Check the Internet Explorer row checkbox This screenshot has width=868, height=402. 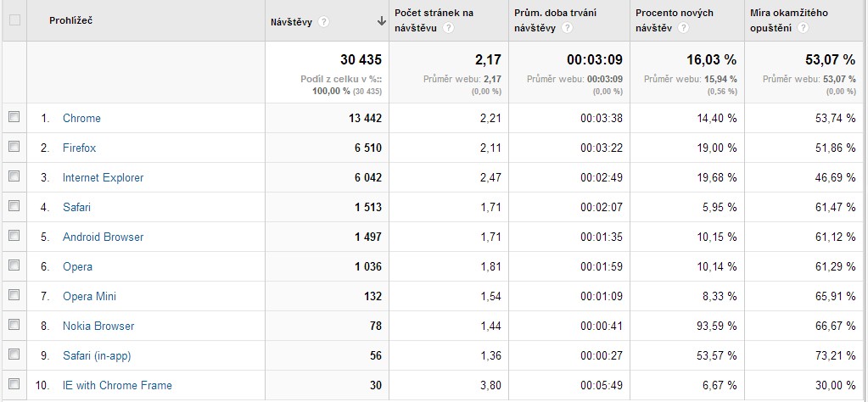pos(14,177)
